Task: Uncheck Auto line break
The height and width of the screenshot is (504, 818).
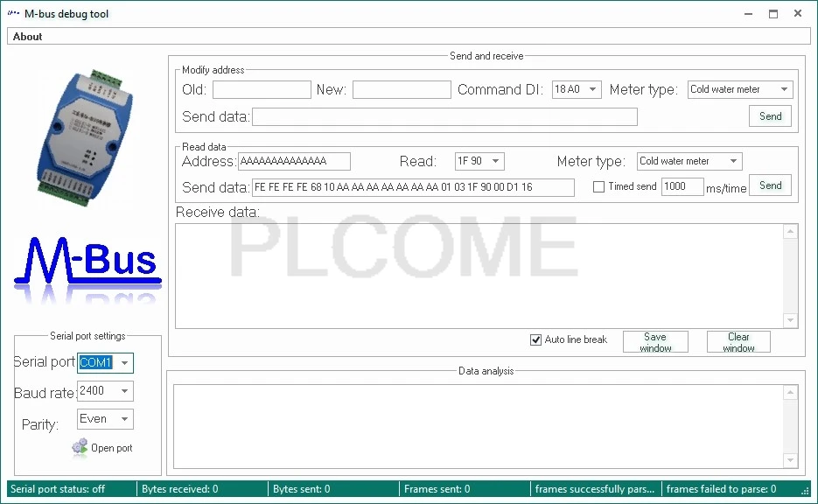Action: [x=535, y=340]
